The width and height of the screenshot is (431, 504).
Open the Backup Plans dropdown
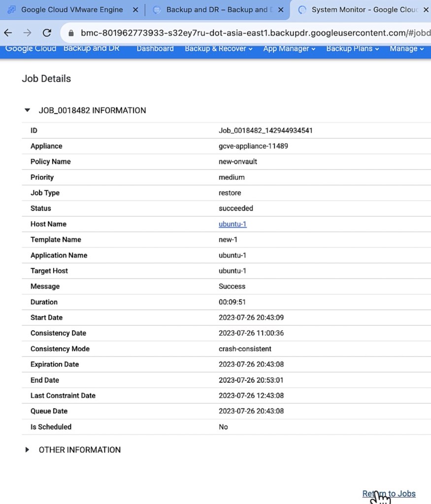tap(353, 49)
